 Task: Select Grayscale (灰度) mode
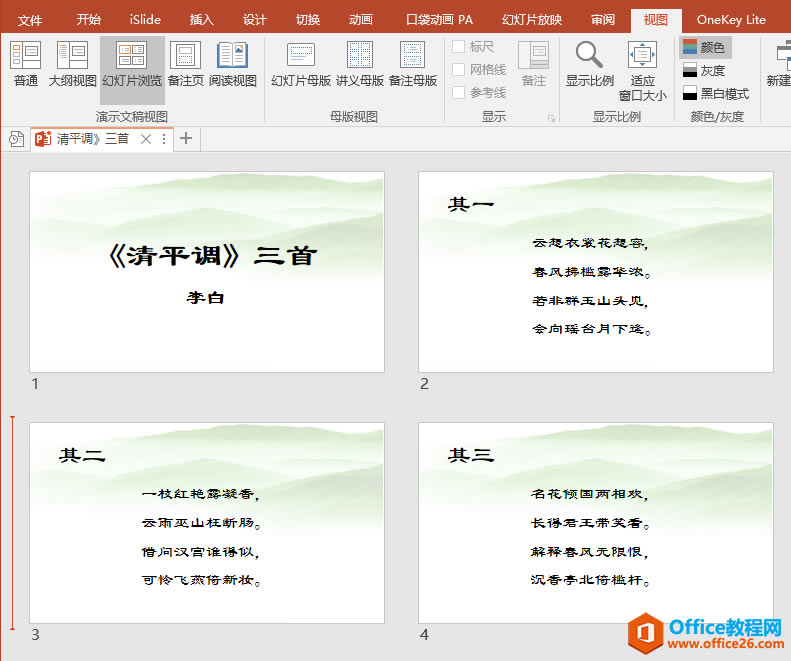click(704, 70)
